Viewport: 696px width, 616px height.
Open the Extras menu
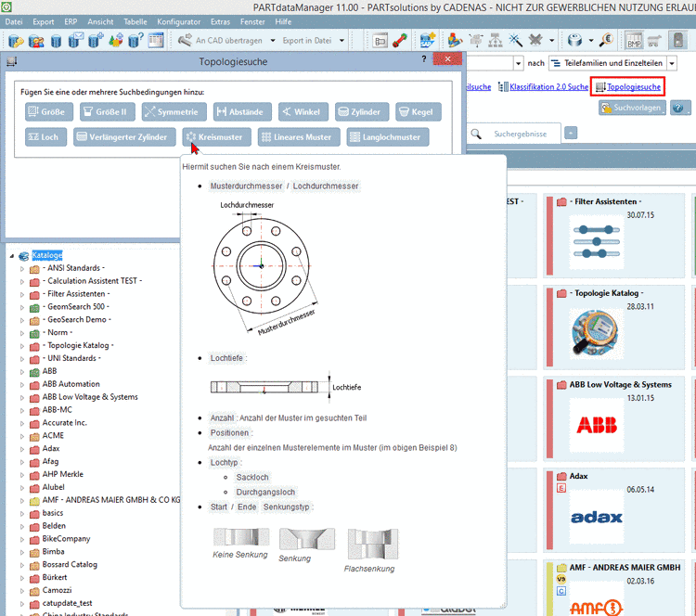click(x=220, y=21)
